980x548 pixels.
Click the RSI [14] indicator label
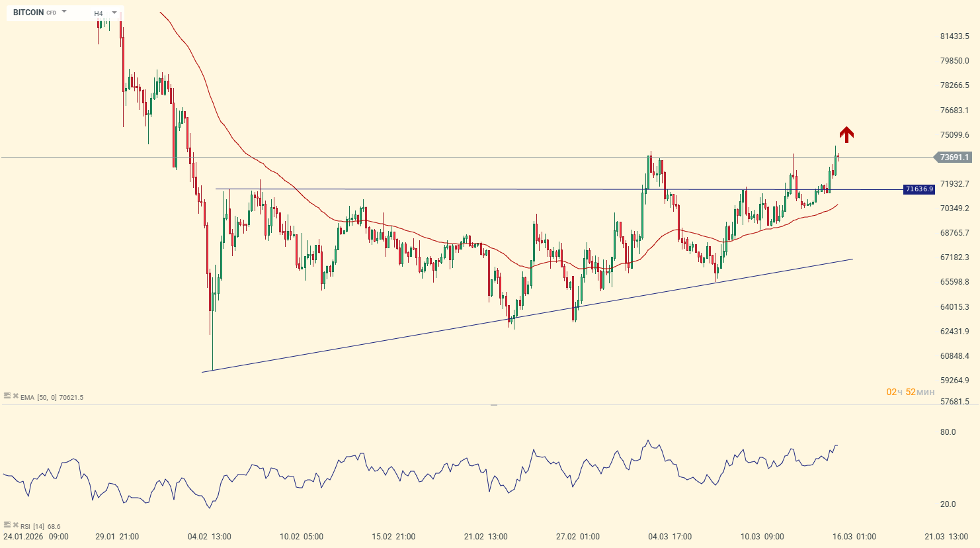coord(32,526)
